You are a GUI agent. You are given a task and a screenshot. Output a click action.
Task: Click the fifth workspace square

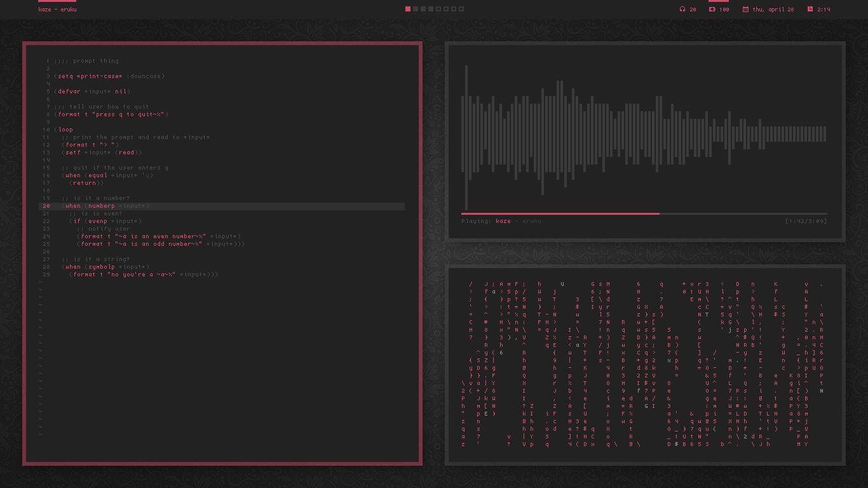tap(437, 9)
